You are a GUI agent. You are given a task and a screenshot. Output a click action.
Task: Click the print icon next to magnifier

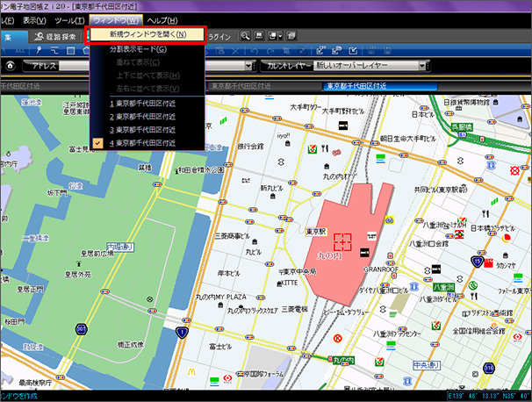point(259,36)
